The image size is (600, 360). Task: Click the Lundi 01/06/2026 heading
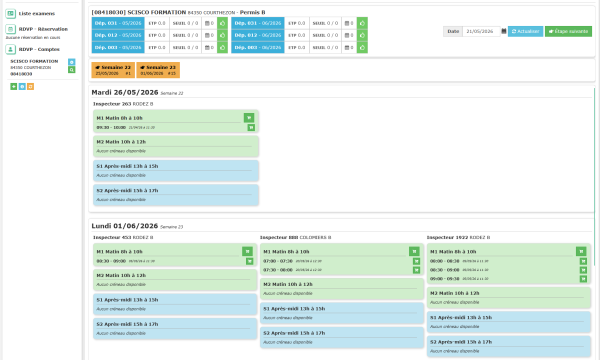point(125,226)
